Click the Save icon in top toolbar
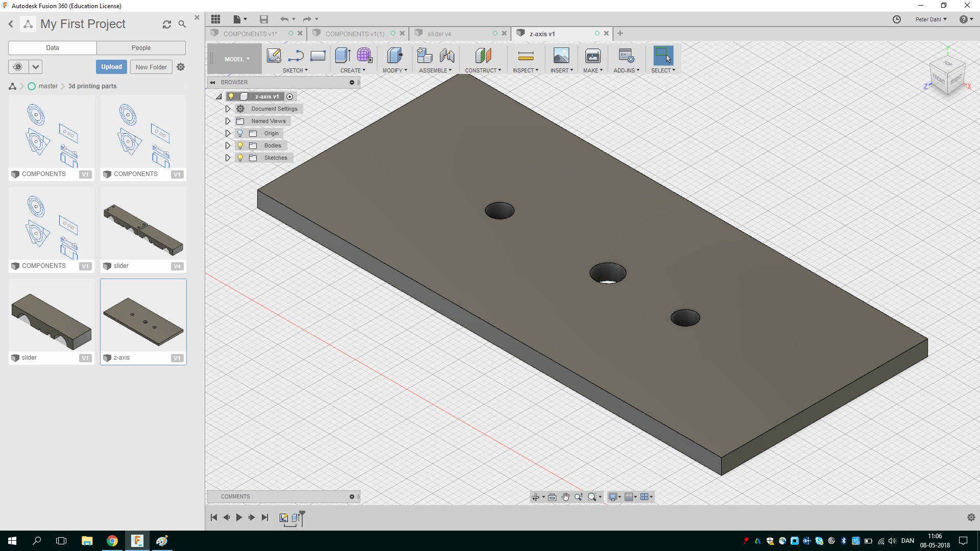Image resolution: width=980 pixels, height=551 pixels. click(x=264, y=19)
